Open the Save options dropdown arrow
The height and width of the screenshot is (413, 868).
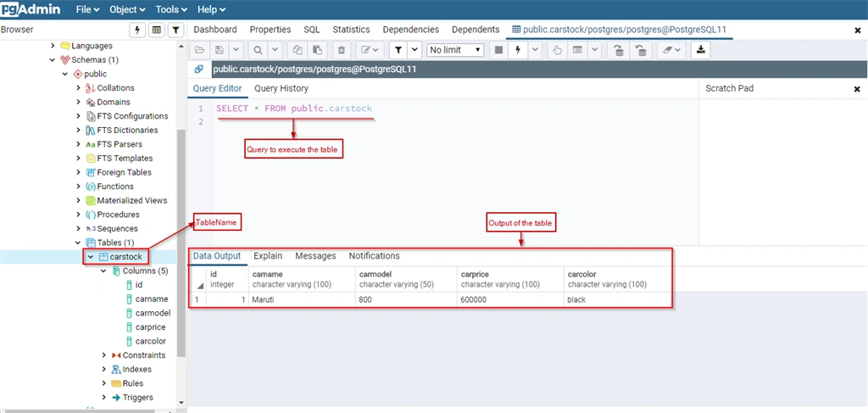(x=236, y=50)
